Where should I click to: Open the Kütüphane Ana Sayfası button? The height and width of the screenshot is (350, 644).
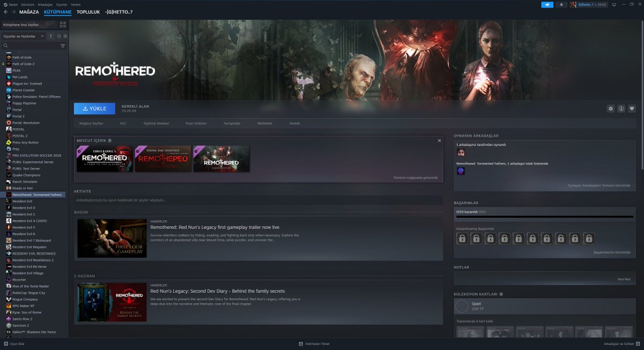[29, 25]
